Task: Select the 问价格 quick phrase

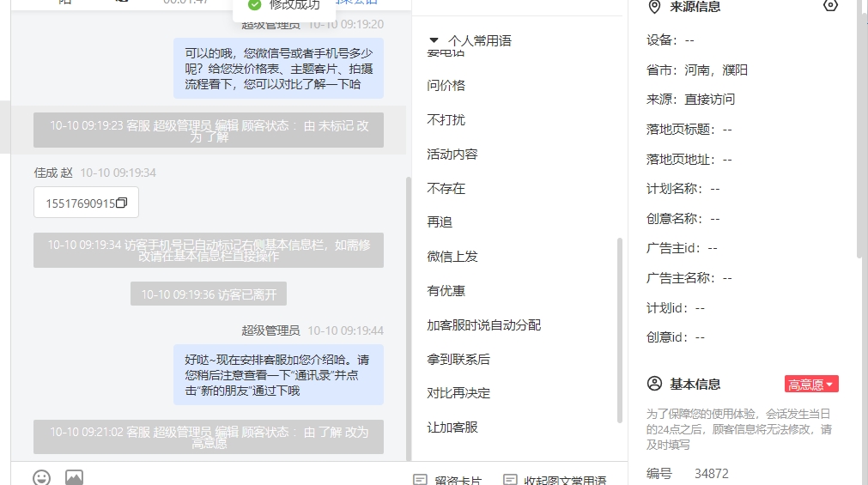Action: click(446, 85)
